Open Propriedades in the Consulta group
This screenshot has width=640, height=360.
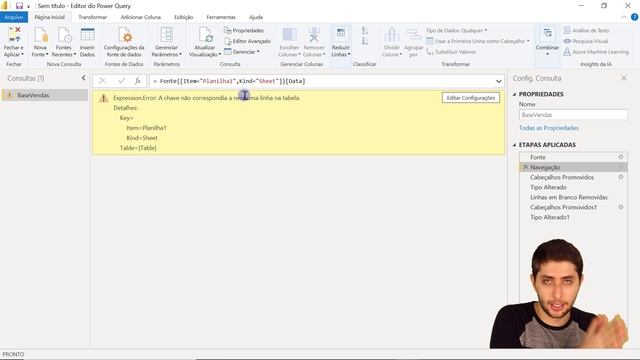[x=244, y=31]
